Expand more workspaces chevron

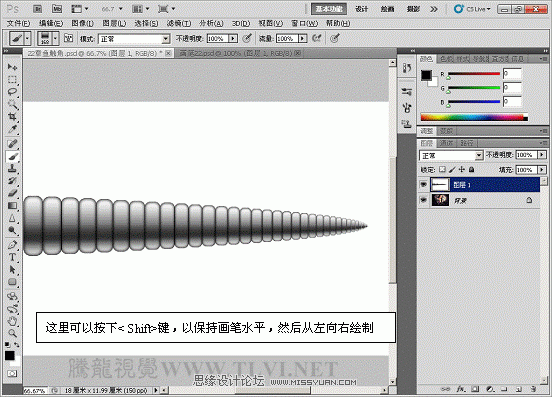pyautogui.click(x=434, y=9)
